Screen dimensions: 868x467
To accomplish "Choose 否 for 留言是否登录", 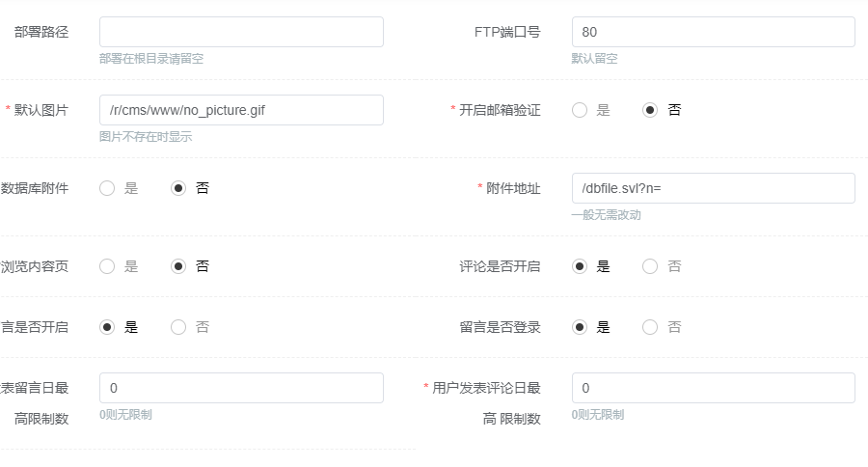I will 651,327.
